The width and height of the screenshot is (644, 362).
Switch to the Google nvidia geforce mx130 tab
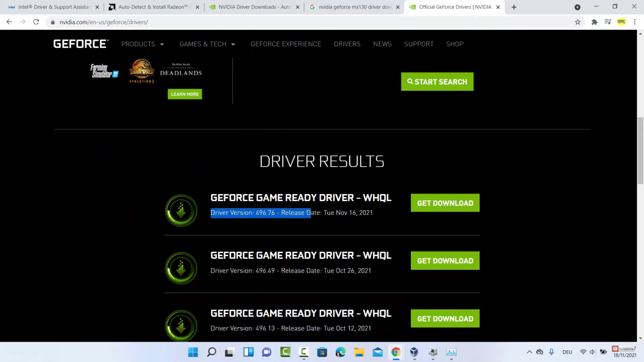(354, 7)
